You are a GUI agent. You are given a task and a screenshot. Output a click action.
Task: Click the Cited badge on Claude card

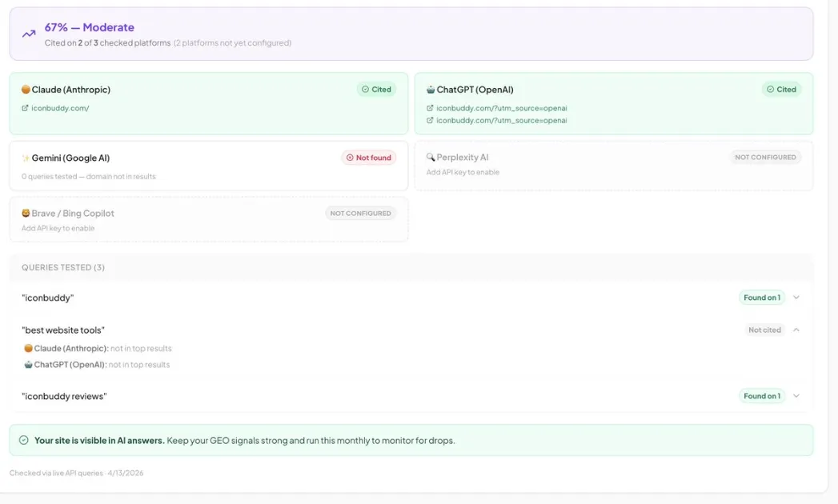coord(376,90)
